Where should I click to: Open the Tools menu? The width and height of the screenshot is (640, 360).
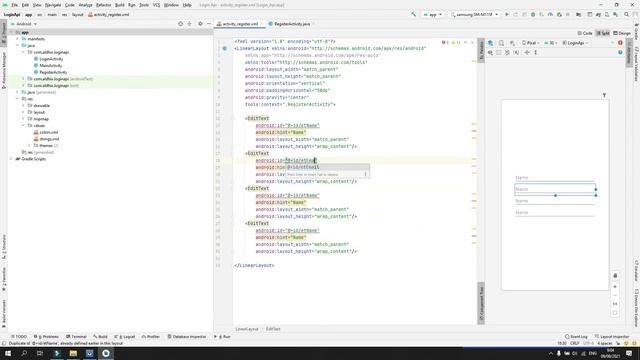[x=144, y=5]
